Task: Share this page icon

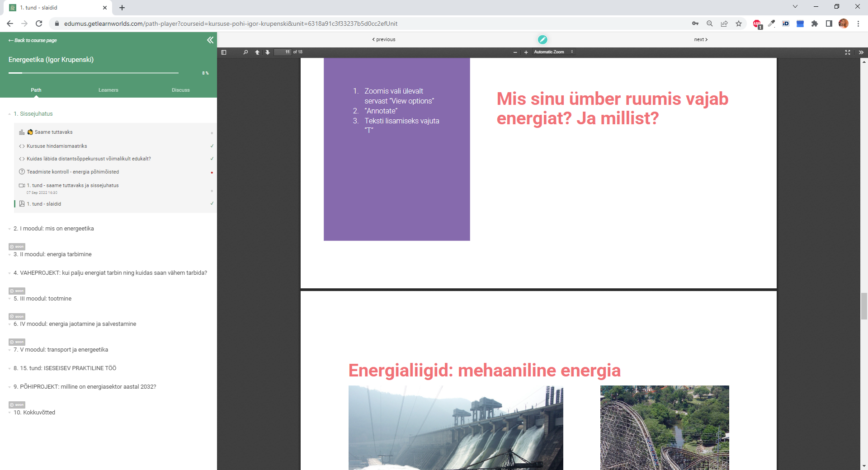Action: (724, 23)
